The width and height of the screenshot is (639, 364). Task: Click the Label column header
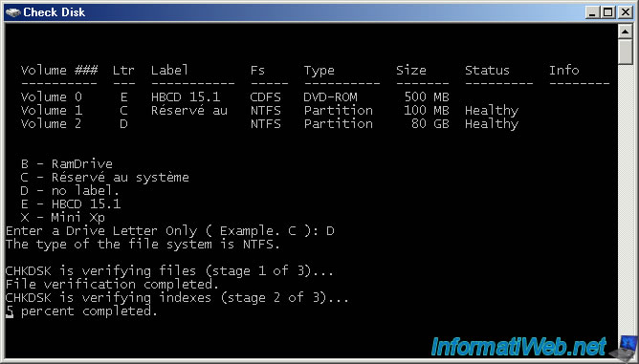coord(169,71)
